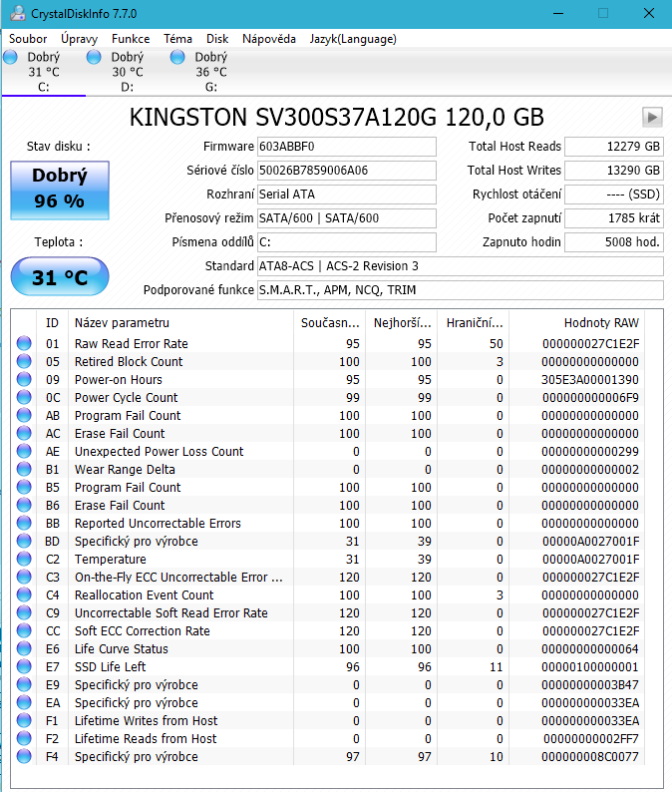This screenshot has height=792, width=672.
Task: Click status orb for Uncorrectable Soft Read Error Rate
Action: 24,612
